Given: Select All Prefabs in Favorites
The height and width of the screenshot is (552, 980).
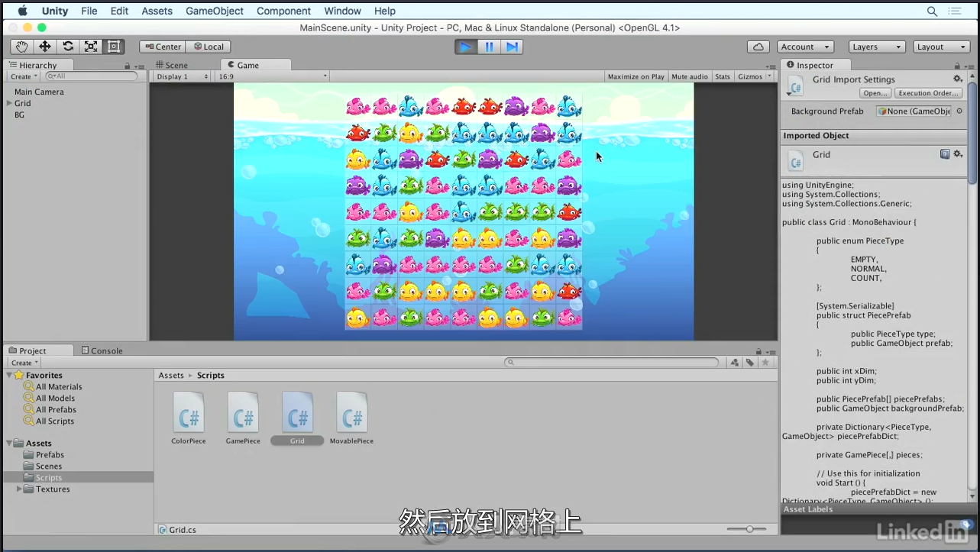Looking at the screenshot, I should tap(56, 409).
